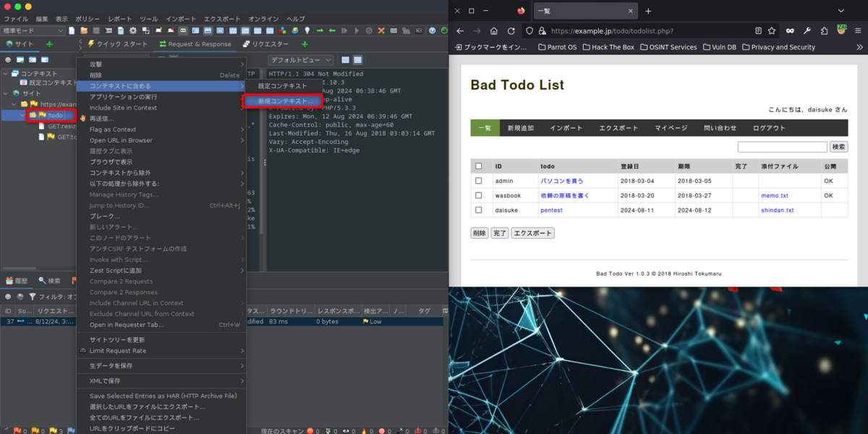Open the 標準モード mode dropdown
Screen dimensions: 868x434
(33, 30)
